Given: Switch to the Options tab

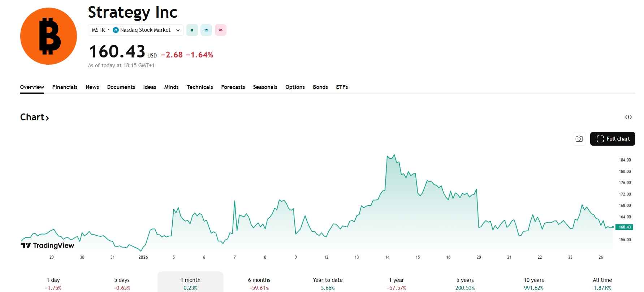Looking at the screenshot, I should click(295, 87).
